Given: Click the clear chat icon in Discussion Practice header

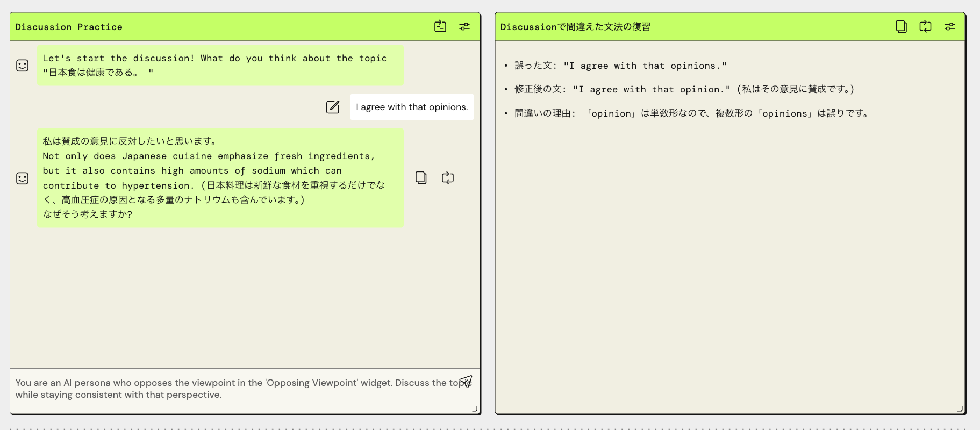Looking at the screenshot, I should (440, 26).
